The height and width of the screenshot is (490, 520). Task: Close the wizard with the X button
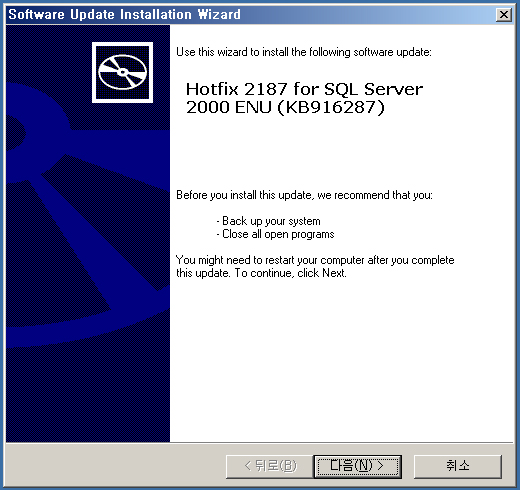(x=504, y=15)
